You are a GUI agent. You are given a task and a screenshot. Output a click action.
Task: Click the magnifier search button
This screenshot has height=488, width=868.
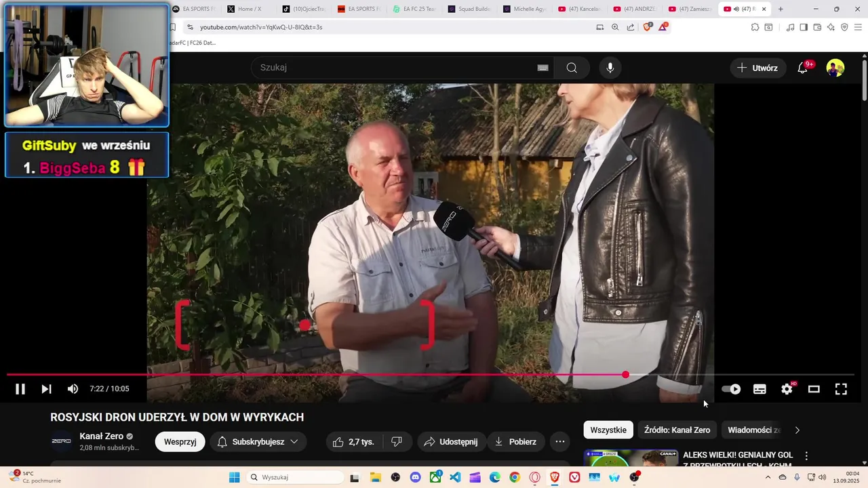click(x=572, y=68)
